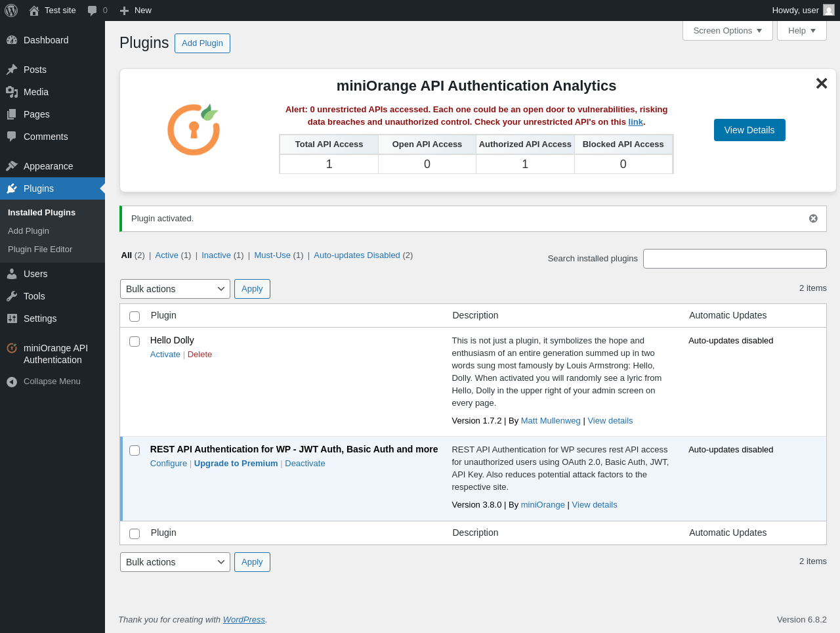Click the miniOrange orange lock logo
Image resolution: width=840 pixels, height=633 pixels.
[194, 129]
